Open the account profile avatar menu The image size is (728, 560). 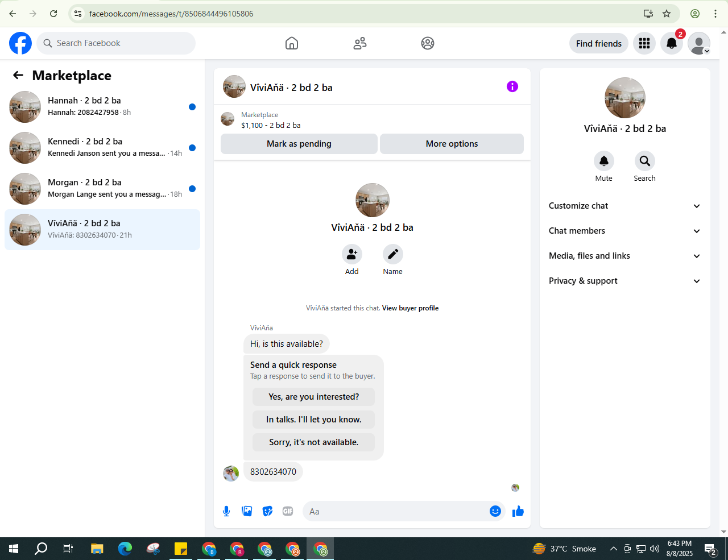pos(699,43)
